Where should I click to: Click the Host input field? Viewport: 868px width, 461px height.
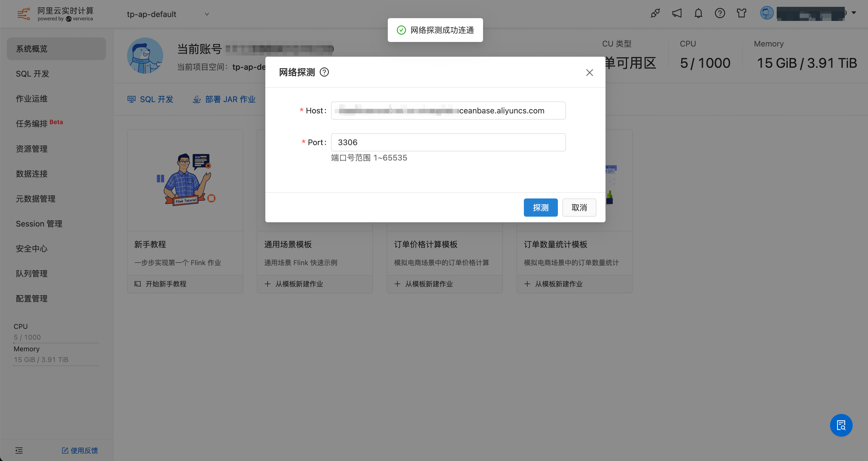point(448,111)
